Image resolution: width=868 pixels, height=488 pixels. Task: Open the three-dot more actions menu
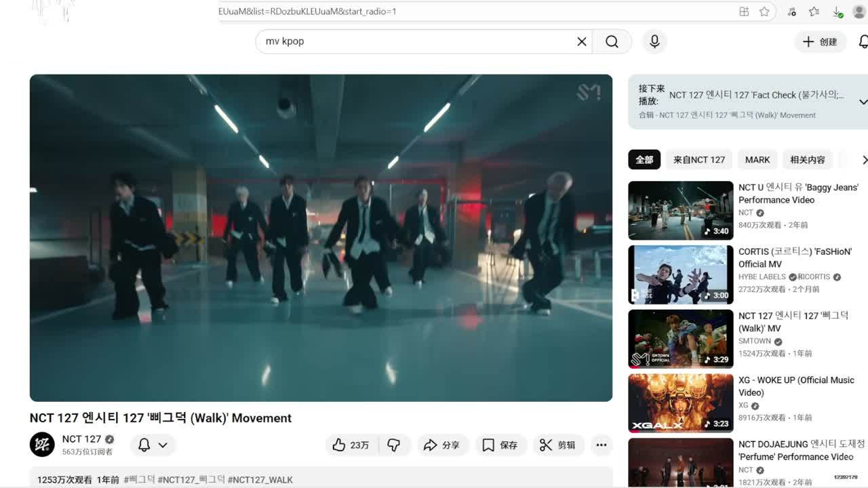pyautogui.click(x=601, y=445)
